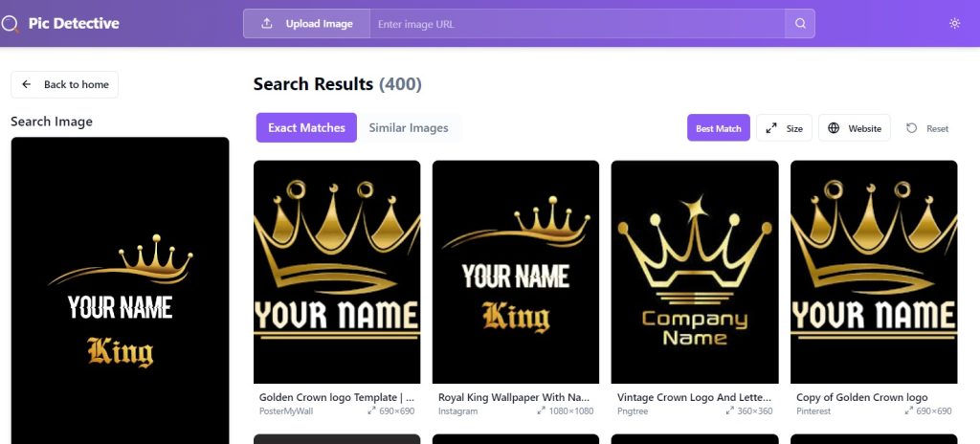Open the Website filter dropdown
Screen dimensions: 980x444
click(854, 128)
